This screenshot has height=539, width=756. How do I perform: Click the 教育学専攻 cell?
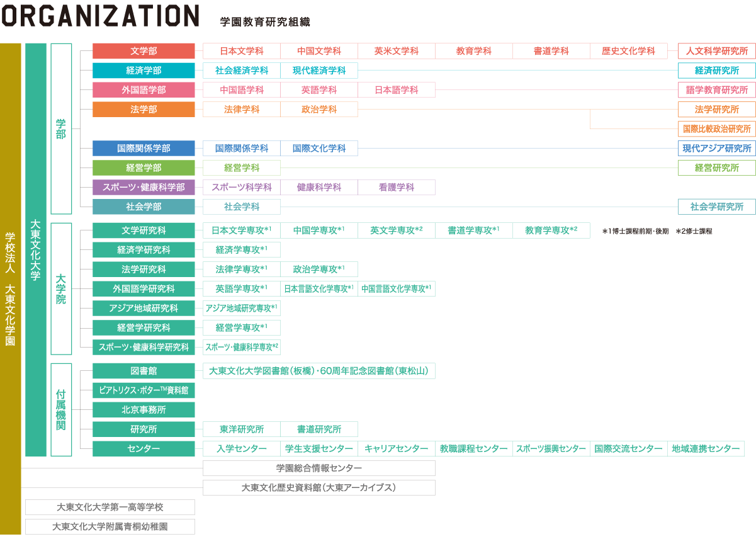point(551,230)
